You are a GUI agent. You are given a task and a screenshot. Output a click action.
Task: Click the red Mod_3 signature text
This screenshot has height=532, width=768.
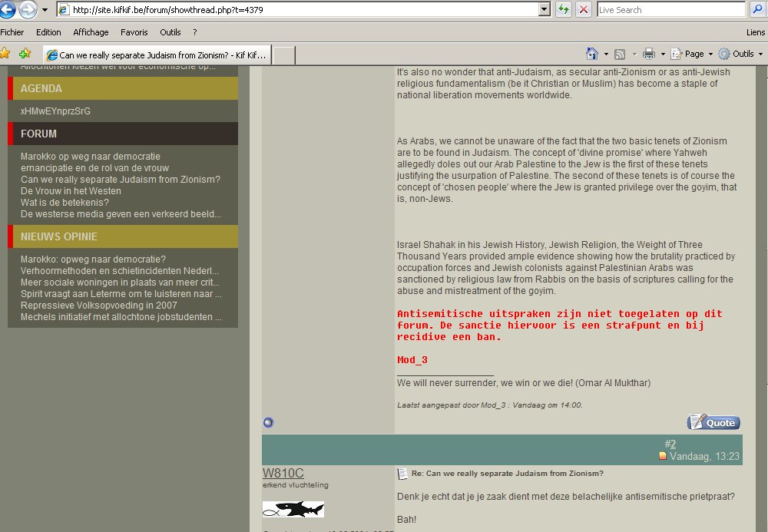coord(412,360)
